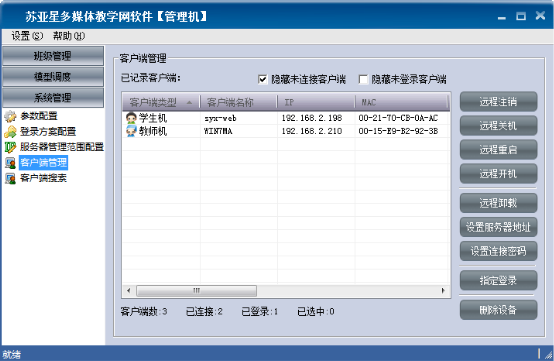
Task: Click 已登录:1 status text
Action: (260, 312)
